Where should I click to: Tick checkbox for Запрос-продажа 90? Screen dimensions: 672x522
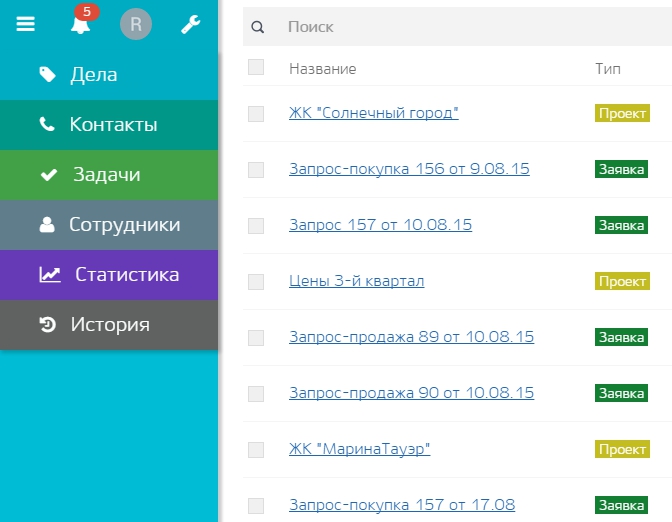coord(256,394)
